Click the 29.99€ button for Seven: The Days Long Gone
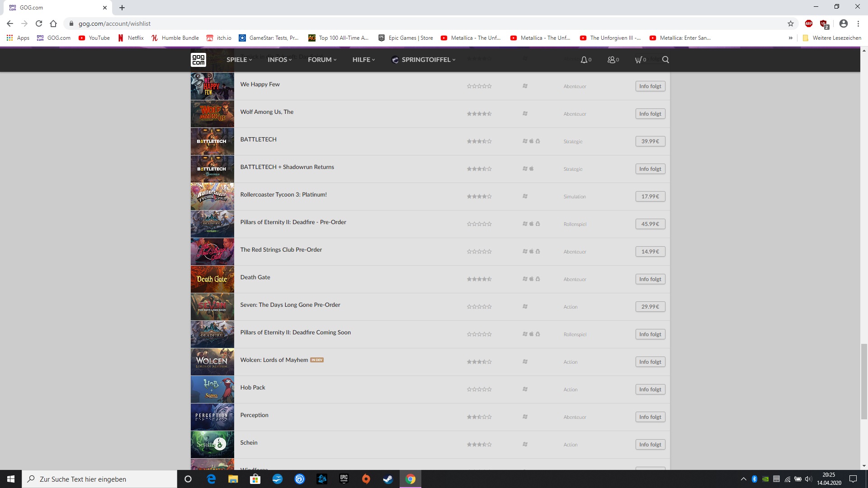This screenshot has width=868, height=488. 650,307
